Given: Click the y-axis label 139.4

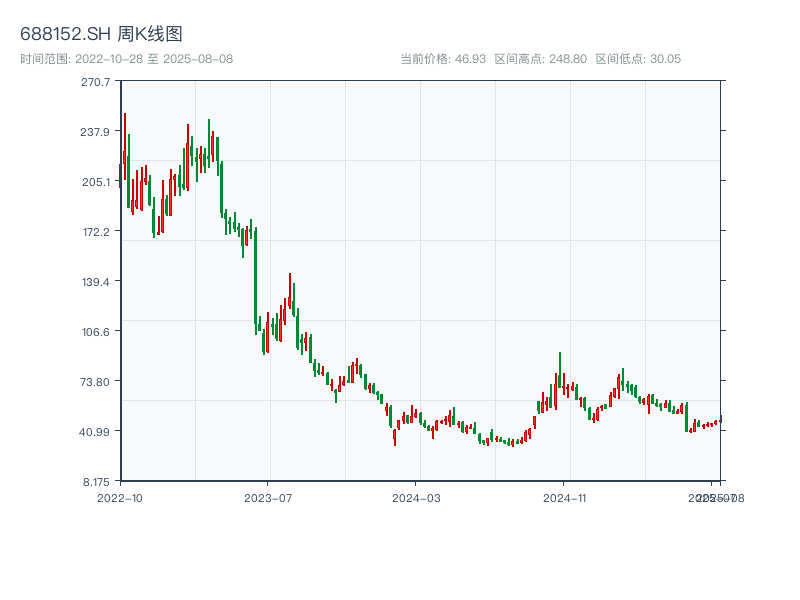Looking at the screenshot, I should 95,282.
